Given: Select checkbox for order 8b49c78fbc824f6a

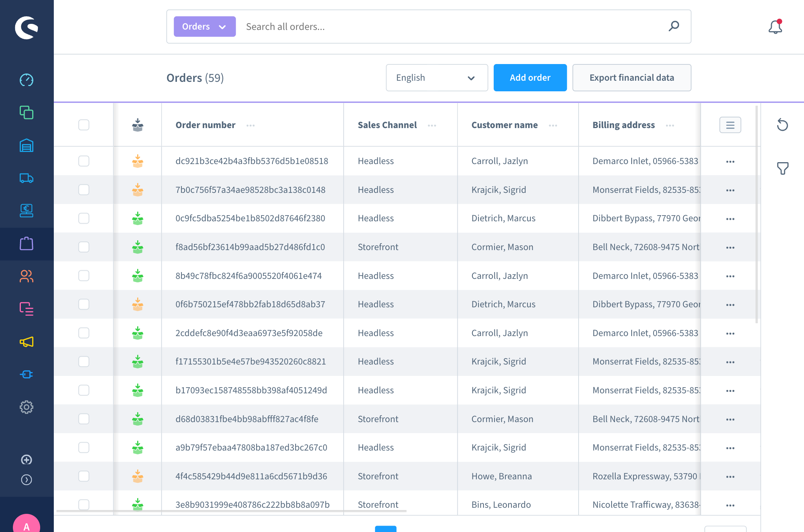Looking at the screenshot, I should pyautogui.click(x=84, y=275).
